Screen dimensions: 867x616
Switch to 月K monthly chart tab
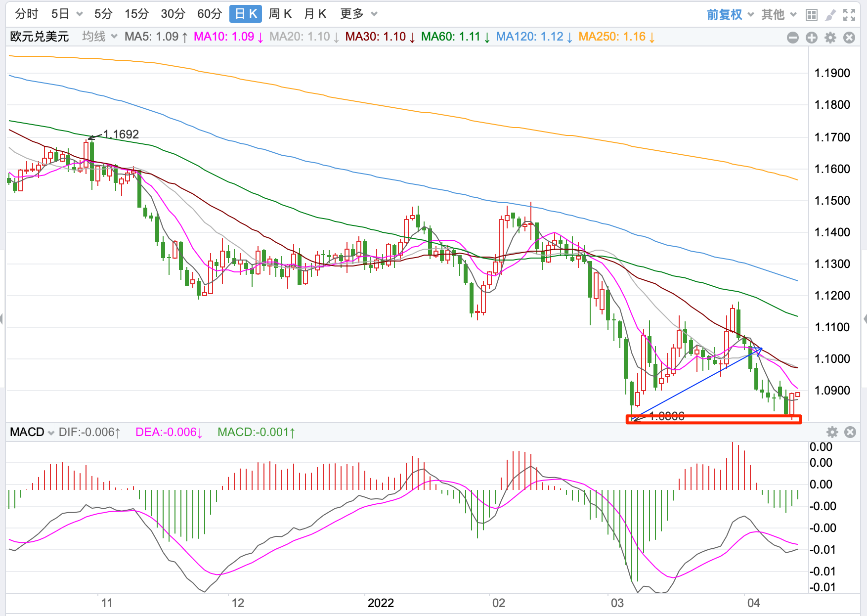click(x=315, y=14)
